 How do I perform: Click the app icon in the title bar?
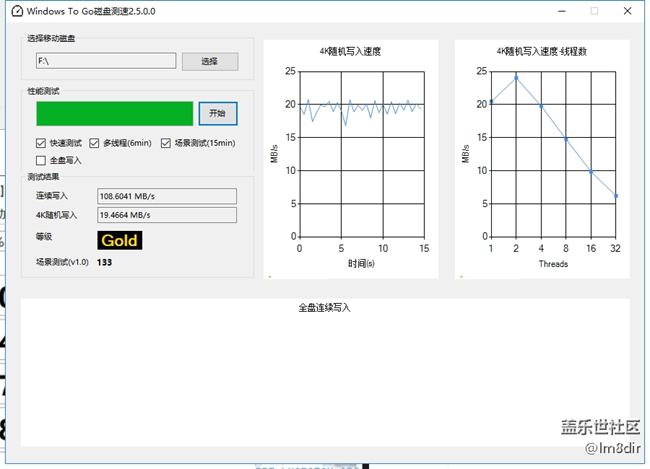17,11
